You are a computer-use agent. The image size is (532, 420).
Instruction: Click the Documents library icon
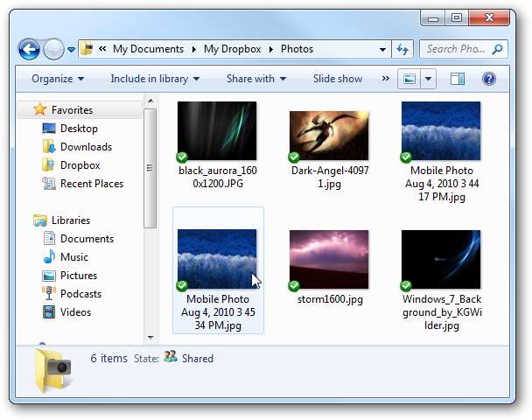click(49, 238)
